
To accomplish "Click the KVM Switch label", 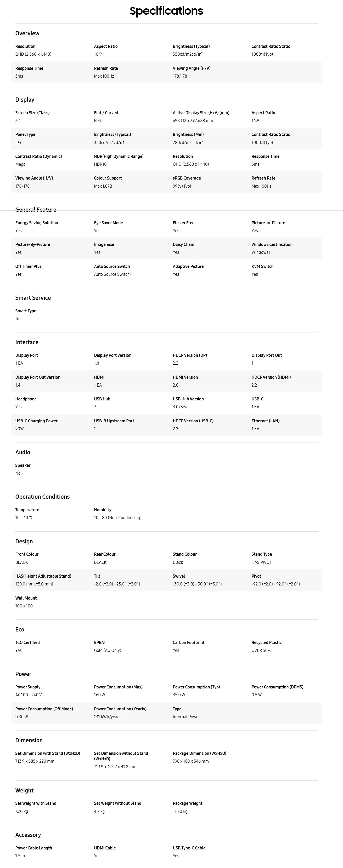I will (262, 267).
